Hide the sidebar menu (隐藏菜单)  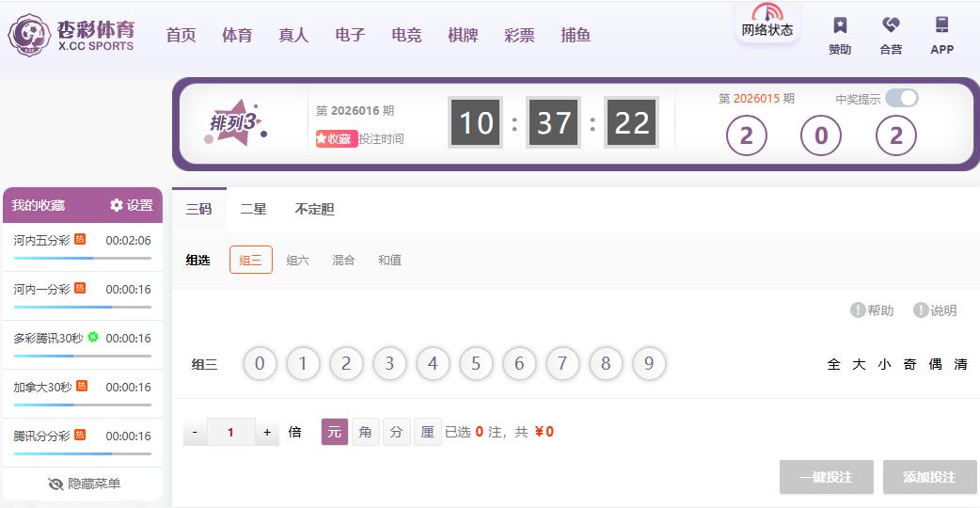(x=84, y=484)
